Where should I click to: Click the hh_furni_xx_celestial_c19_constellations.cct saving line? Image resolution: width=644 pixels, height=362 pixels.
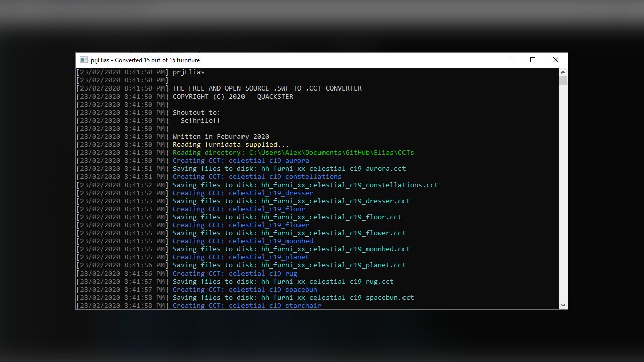305,185
